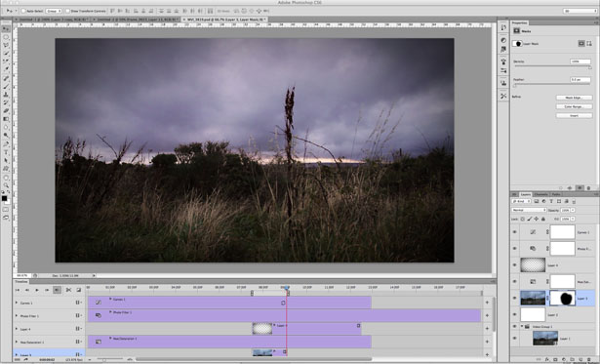The width and height of the screenshot is (600, 364).
Task: Select the Hand tool
Action: click(x=6, y=178)
